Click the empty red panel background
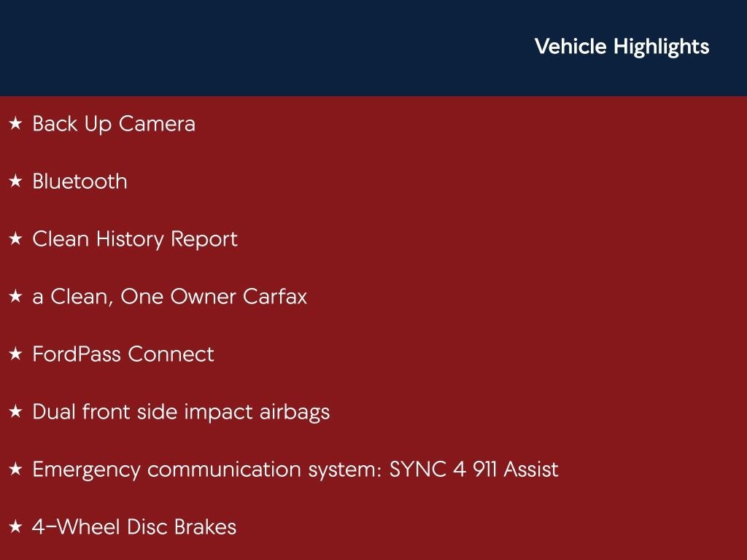Image resolution: width=747 pixels, height=560 pixels. [x=547, y=292]
